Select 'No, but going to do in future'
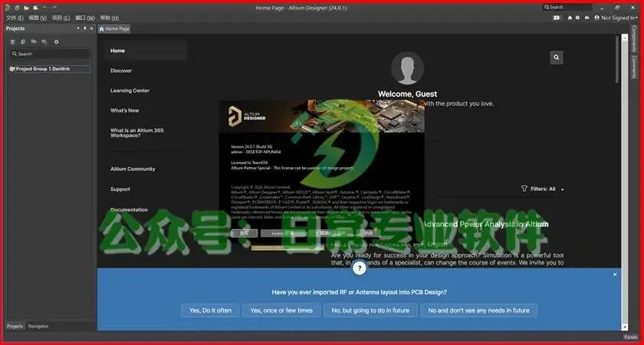 370,310
